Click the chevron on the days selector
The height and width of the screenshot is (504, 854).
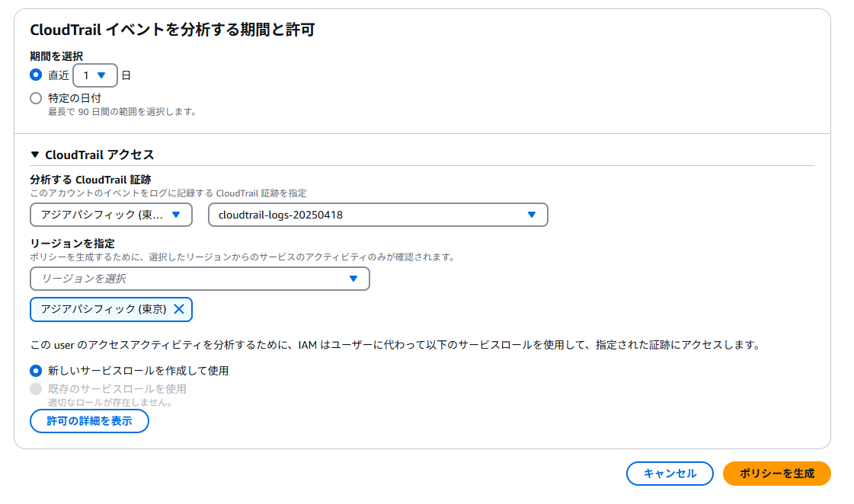click(105, 75)
